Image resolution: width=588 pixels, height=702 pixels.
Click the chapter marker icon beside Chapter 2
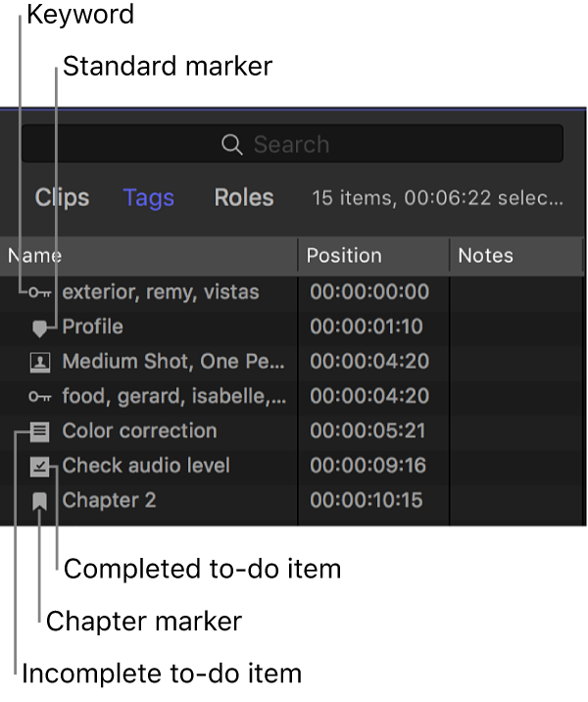pyautogui.click(x=39, y=501)
